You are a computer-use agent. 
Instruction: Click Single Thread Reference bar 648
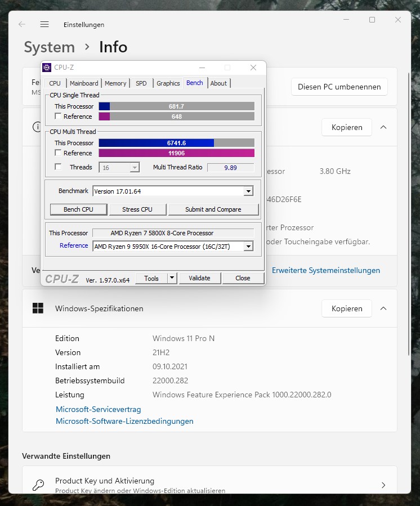click(x=176, y=117)
